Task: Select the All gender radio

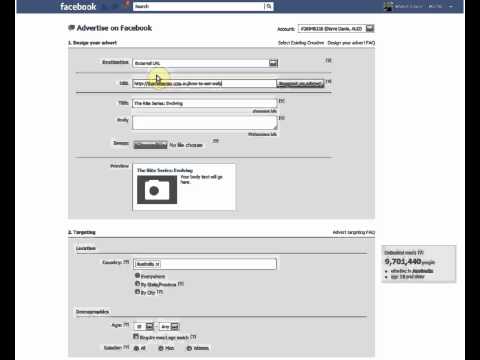Action: [136, 348]
